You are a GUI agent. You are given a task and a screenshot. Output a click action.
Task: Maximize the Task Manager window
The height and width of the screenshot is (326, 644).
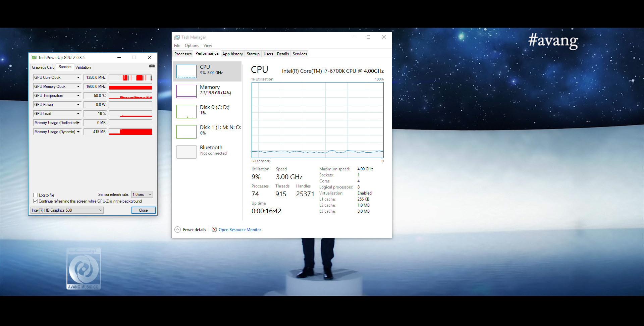pyautogui.click(x=369, y=37)
